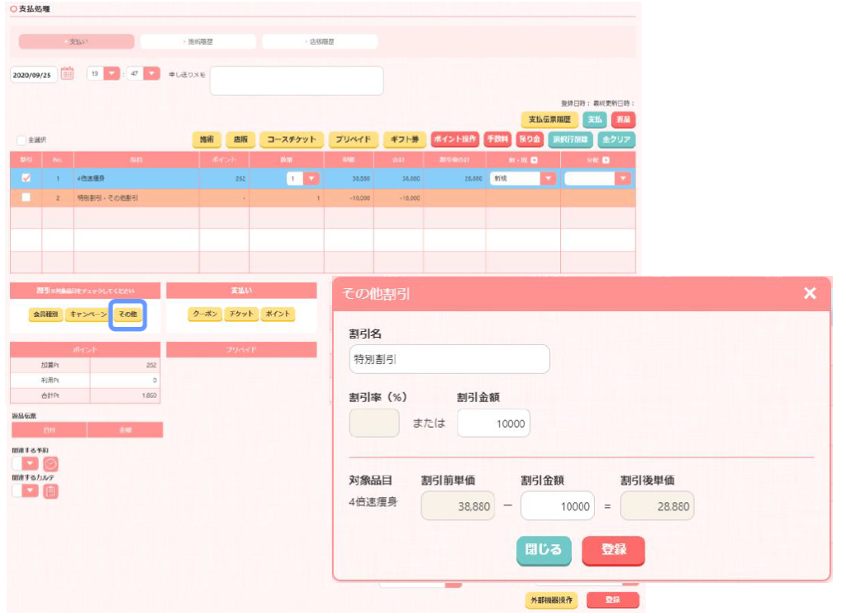Uncheck the row 1 discount checkbox
Viewport: 846px width, 616px height.
tap(26, 178)
